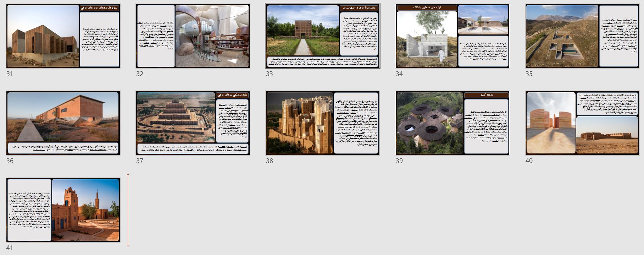Select slide 41 with the orange mosque courtyard
The image size is (644, 255).
tap(63, 210)
